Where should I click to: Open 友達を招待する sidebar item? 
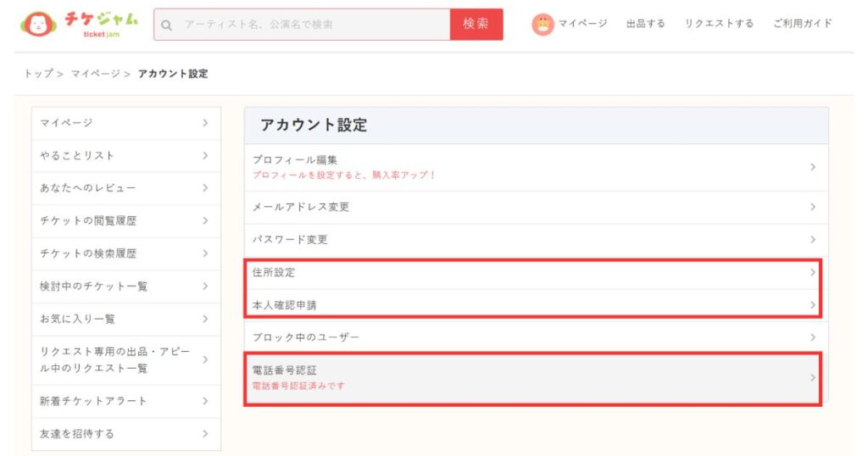click(126, 434)
